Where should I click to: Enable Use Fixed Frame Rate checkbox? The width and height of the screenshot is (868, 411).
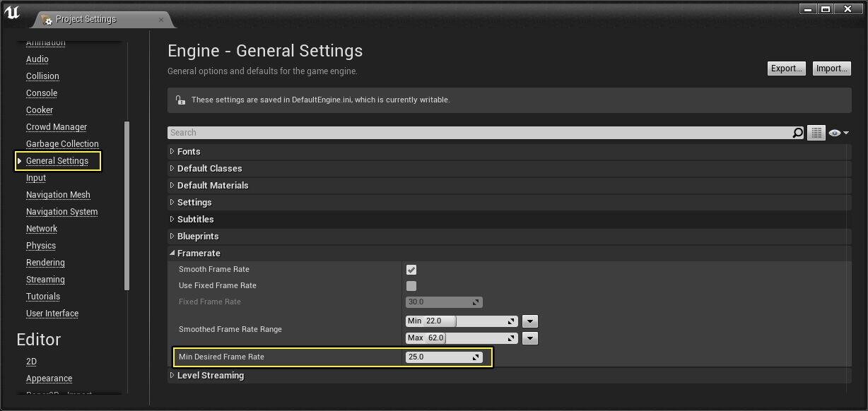coord(411,286)
